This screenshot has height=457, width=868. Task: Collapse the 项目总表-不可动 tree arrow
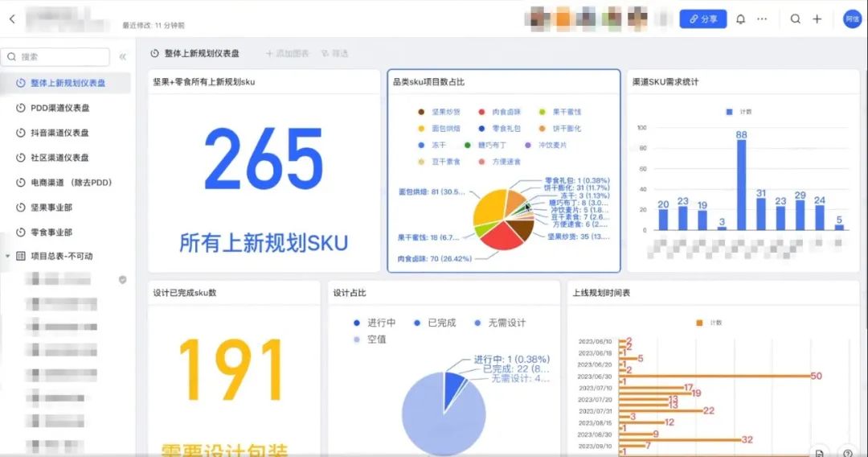coord(7,256)
